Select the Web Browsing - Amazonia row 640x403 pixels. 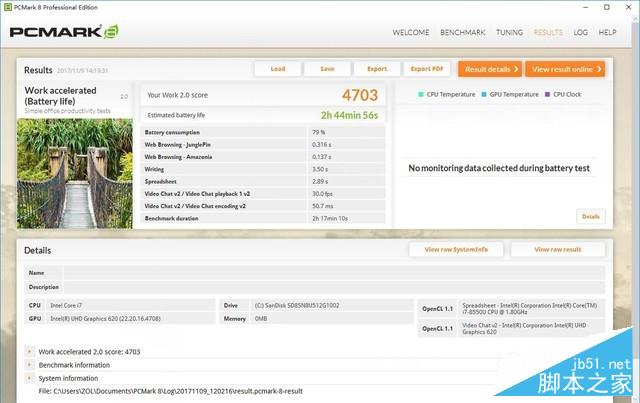[x=263, y=157]
